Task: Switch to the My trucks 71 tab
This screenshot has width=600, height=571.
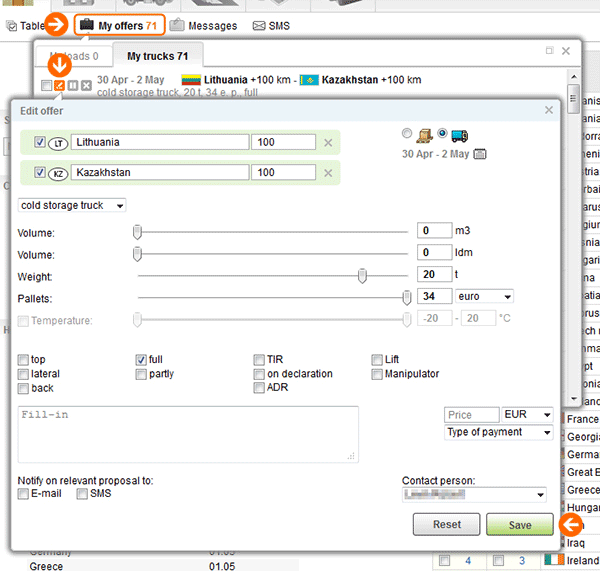Action: click(x=158, y=56)
